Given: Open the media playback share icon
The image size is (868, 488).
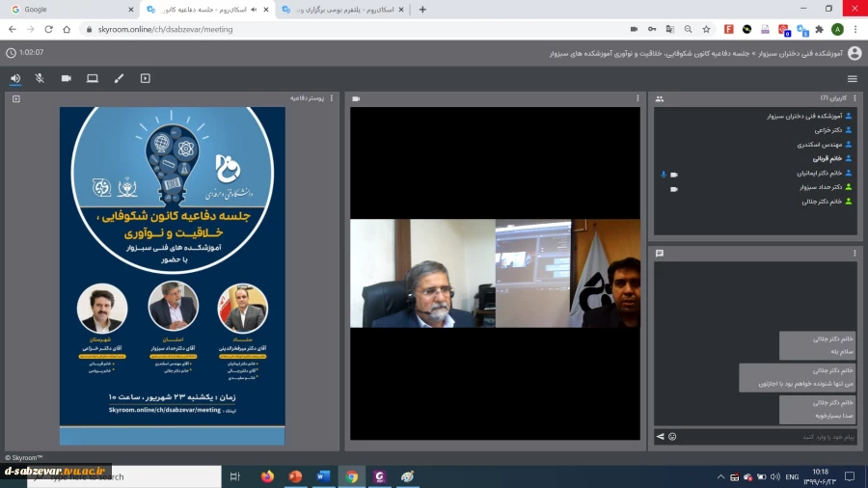Looking at the screenshot, I should (x=145, y=78).
